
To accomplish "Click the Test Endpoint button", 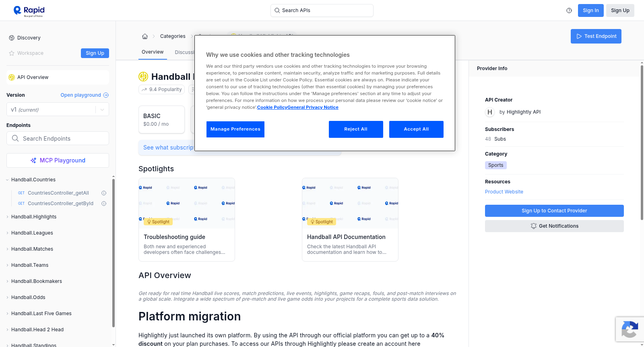I will 596,36.
